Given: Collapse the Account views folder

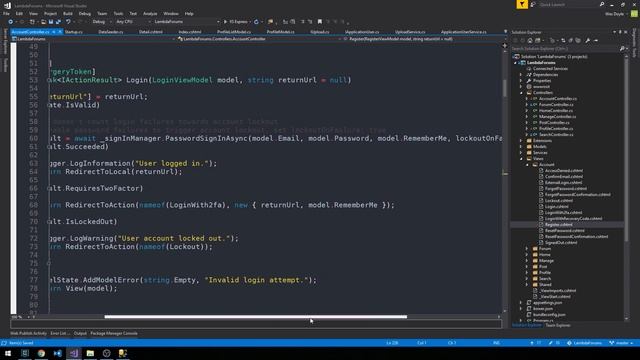Looking at the screenshot, I should [527, 164].
